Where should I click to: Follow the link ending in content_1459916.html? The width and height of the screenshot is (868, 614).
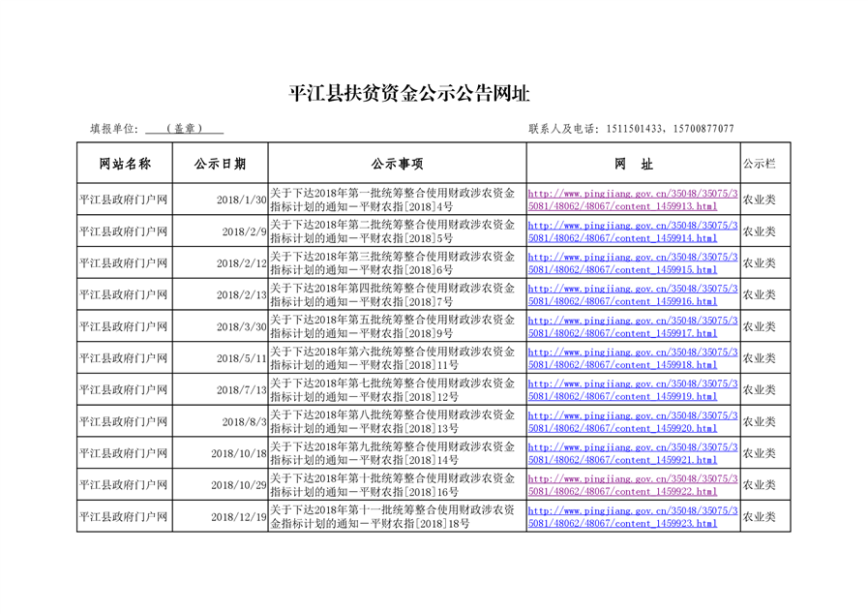pyautogui.click(x=633, y=295)
